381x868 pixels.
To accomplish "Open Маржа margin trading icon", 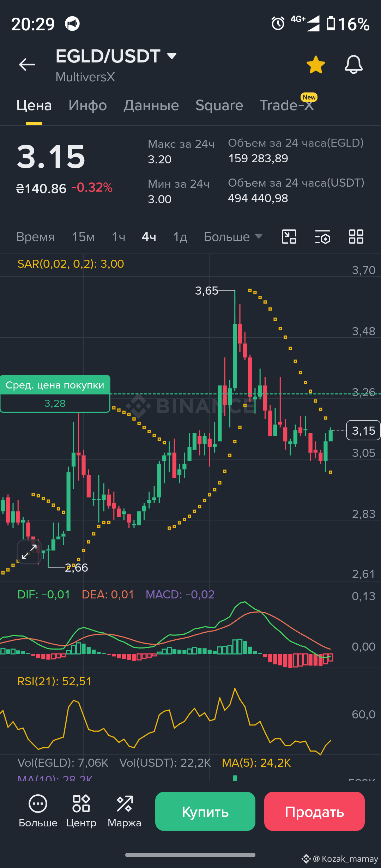I will point(125,811).
